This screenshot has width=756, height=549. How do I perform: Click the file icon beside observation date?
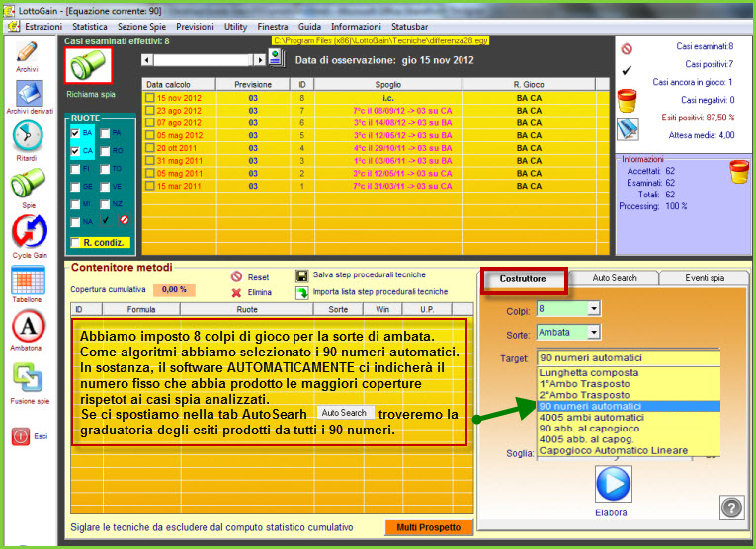(277, 59)
